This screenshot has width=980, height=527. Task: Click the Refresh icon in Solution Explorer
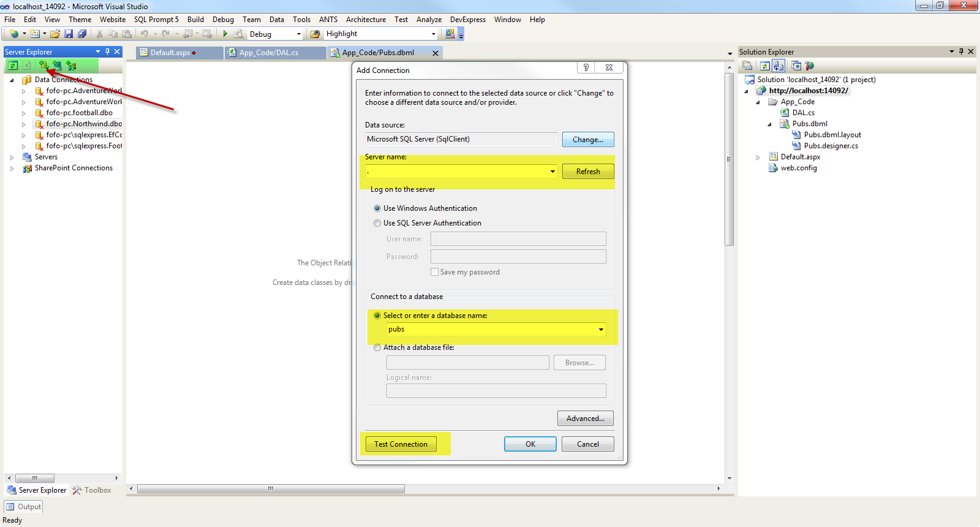[765, 66]
